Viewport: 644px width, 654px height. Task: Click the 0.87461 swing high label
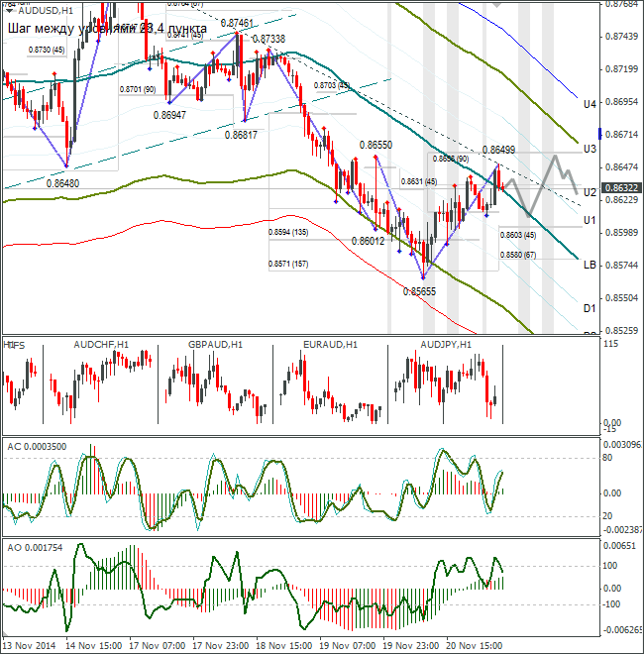click(x=237, y=23)
